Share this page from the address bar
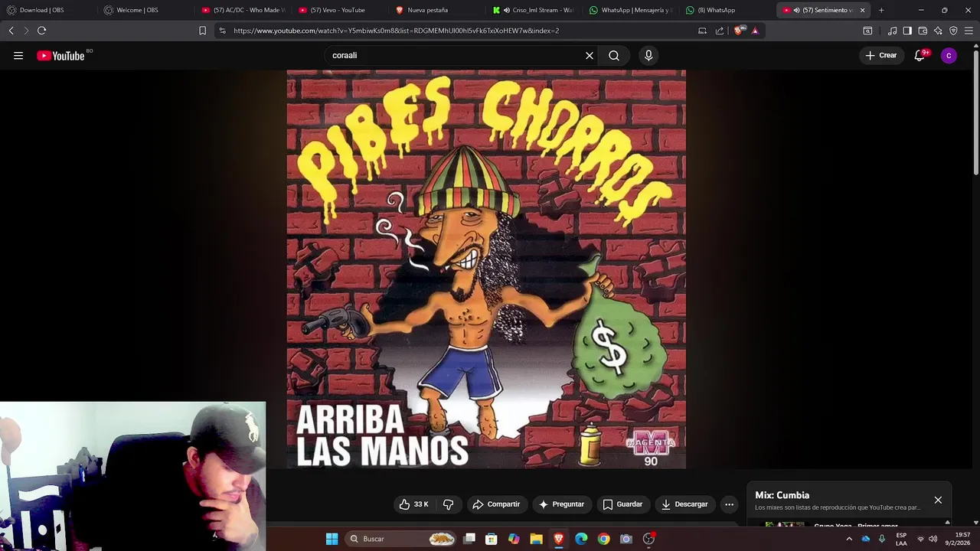This screenshot has height=551, width=980. point(720,31)
